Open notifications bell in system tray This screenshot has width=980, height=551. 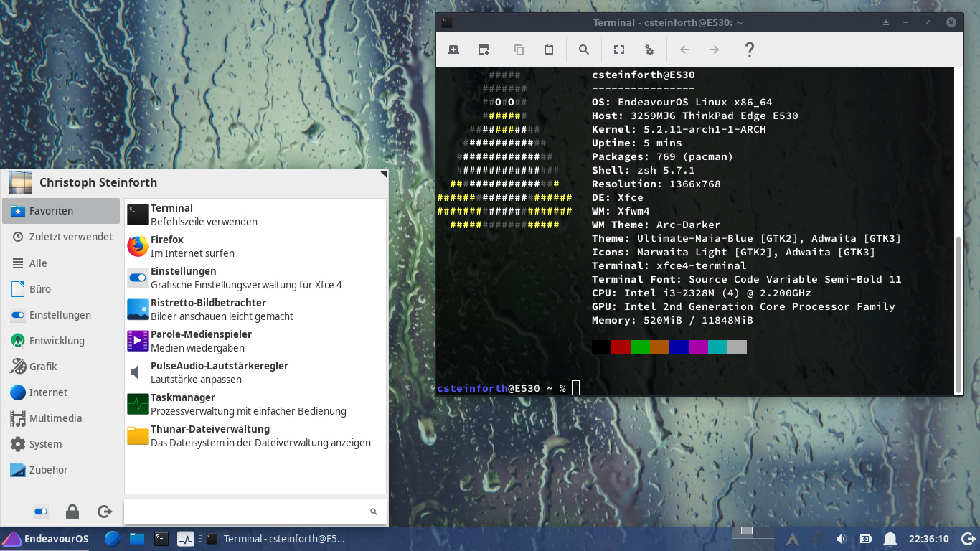[890, 539]
